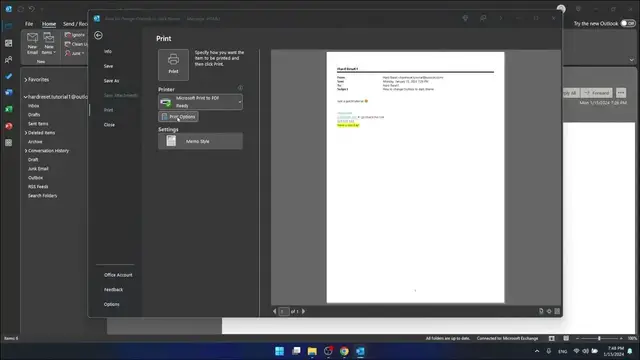Show printer information icon next to Printer

tap(240, 88)
